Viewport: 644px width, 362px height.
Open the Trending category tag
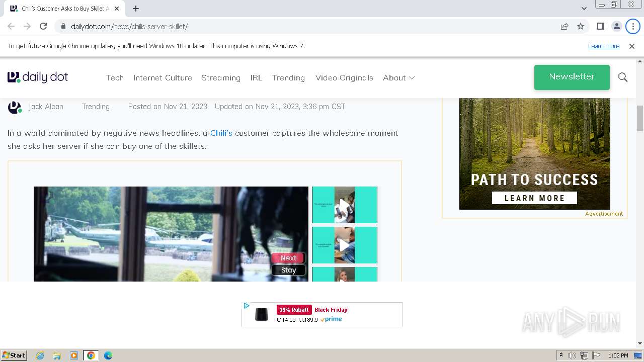click(96, 107)
